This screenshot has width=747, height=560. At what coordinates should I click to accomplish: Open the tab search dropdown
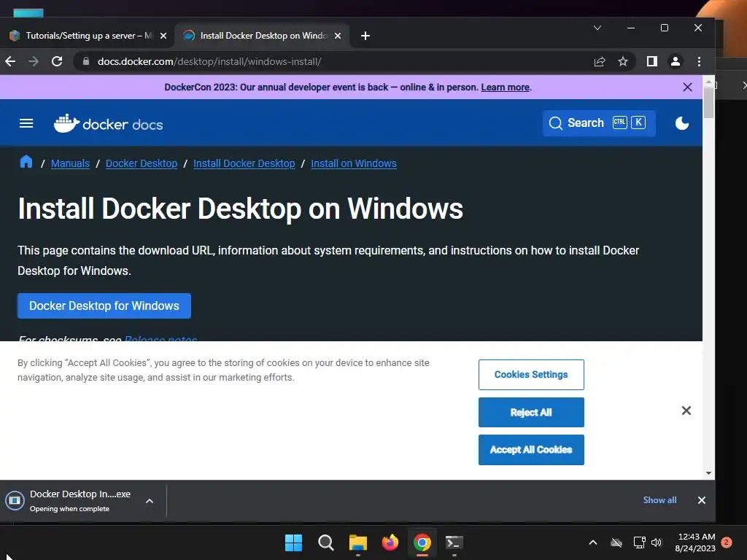tap(597, 28)
